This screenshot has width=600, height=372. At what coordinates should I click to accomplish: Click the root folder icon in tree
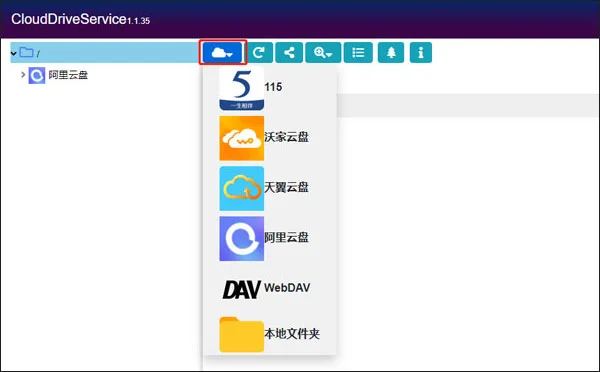[26, 52]
